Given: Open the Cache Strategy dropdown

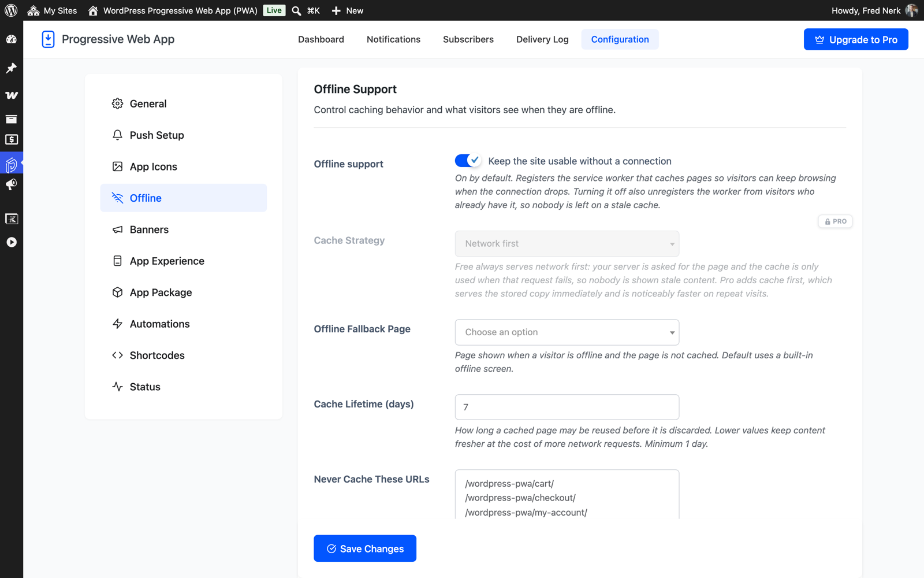Looking at the screenshot, I should [567, 244].
